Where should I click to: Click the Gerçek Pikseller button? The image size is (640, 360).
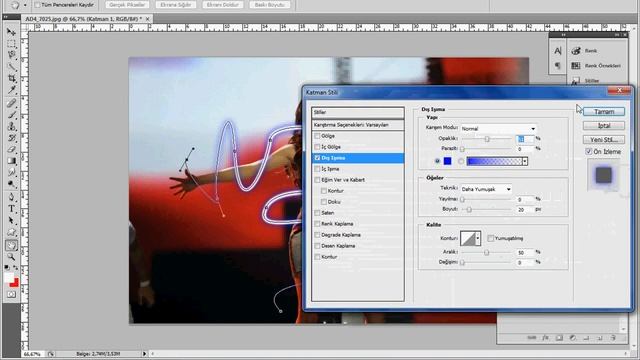coord(127,5)
